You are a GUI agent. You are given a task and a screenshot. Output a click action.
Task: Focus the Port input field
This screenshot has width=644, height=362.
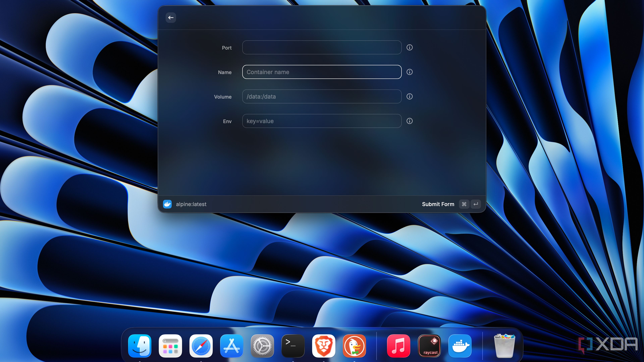point(322,47)
